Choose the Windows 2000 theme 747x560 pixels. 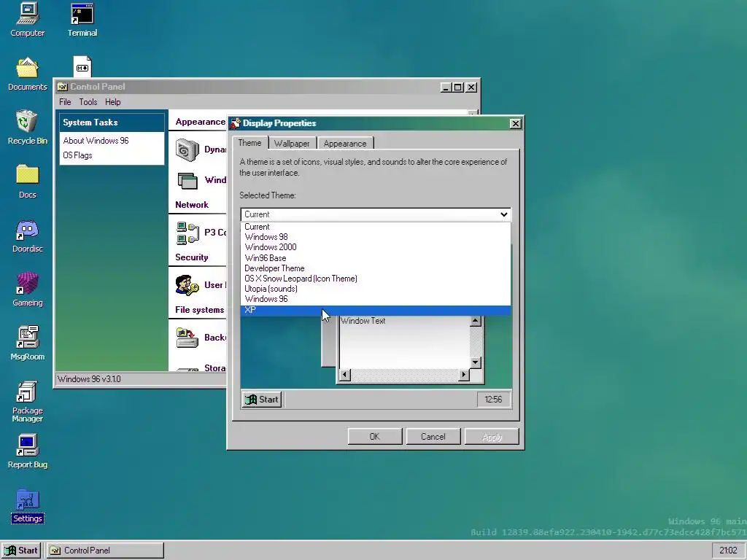(376, 247)
